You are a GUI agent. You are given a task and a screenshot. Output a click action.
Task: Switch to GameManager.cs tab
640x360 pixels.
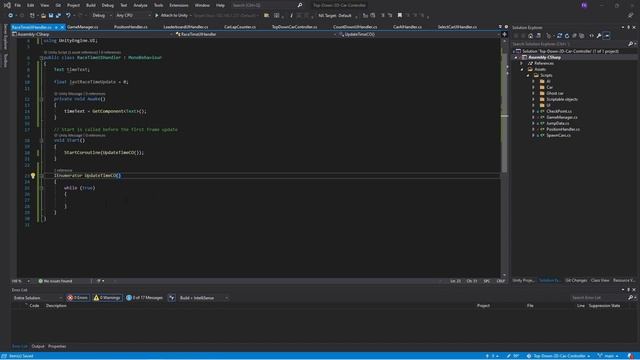[x=82, y=27]
